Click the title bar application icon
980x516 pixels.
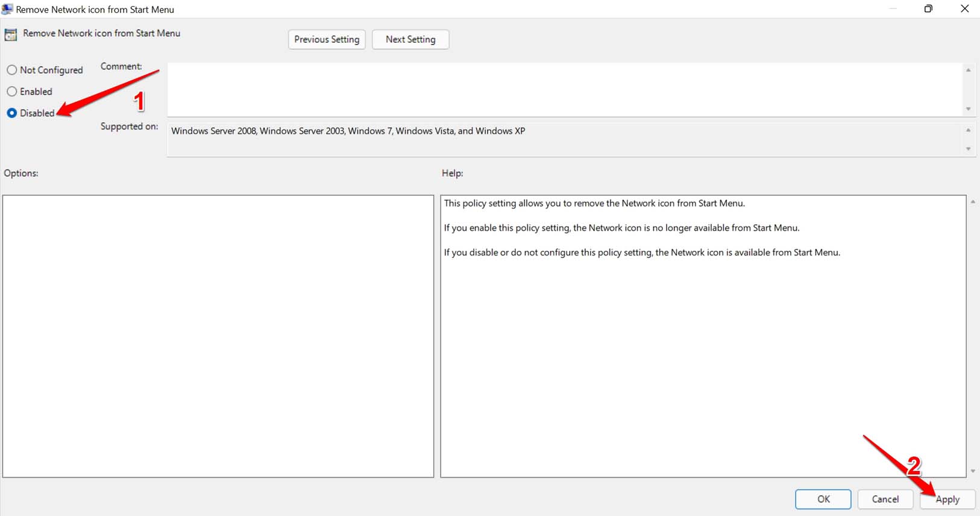point(7,9)
